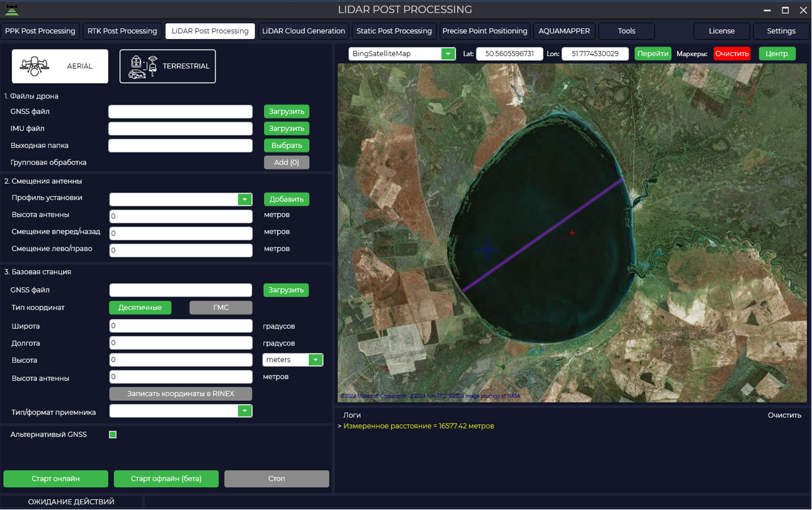812x510 pixels.
Task: Click the Стоп button
Action: [x=276, y=479]
